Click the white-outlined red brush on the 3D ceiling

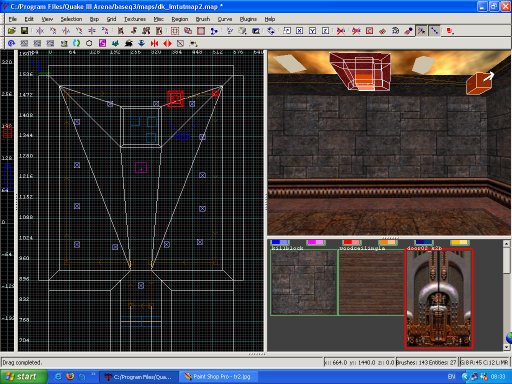pyautogui.click(x=360, y=71)
